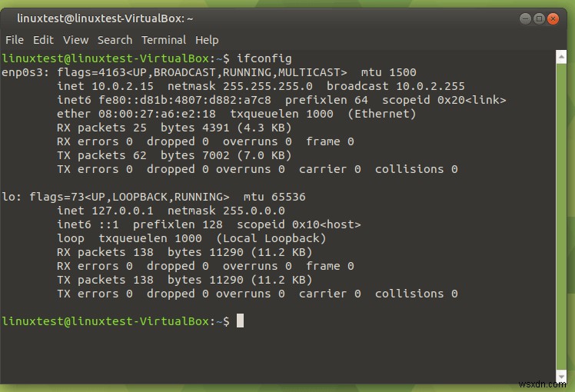Click the (Local Loopback) label

coord(271,238)
